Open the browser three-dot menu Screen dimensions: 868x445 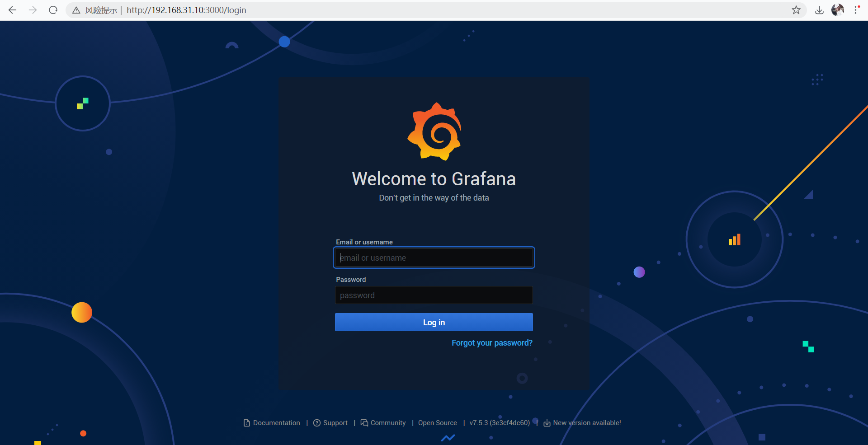point(856,10)
